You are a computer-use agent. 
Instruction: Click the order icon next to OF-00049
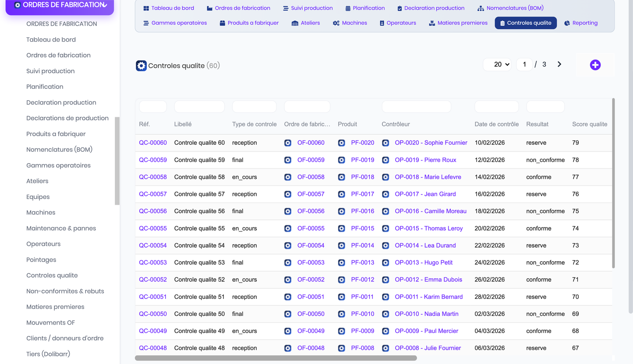pyautogui.click(x=288, y=331)
